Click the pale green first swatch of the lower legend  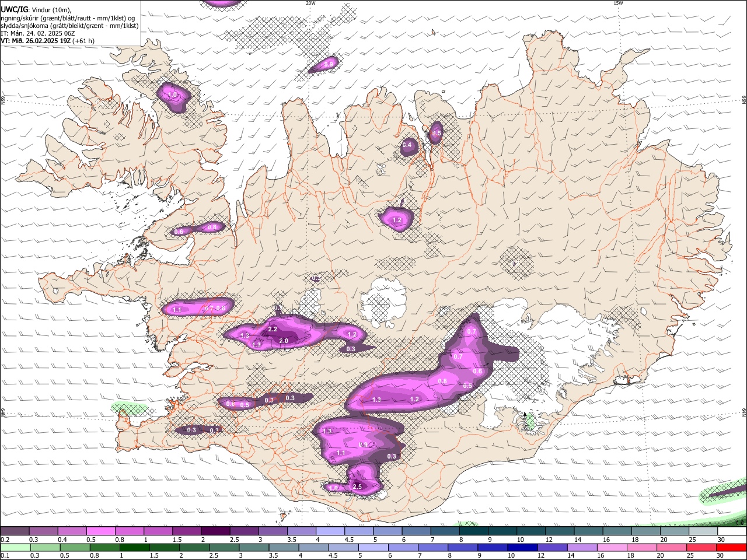[x=15, y=548]
